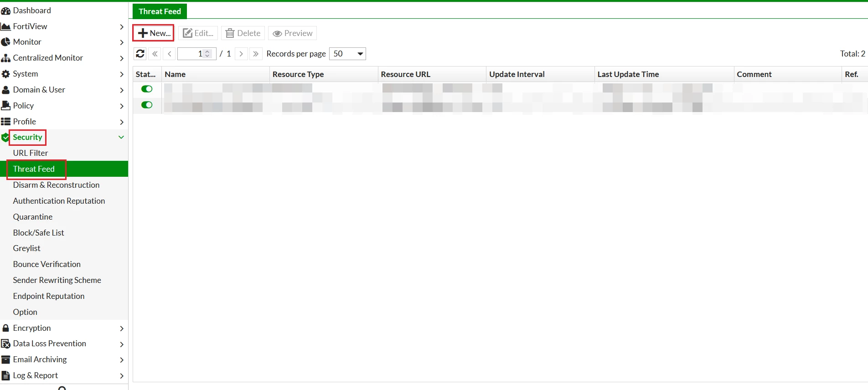The image size is (868, 390).
Task: Click the Policy document icon
Action: [5, 106]
